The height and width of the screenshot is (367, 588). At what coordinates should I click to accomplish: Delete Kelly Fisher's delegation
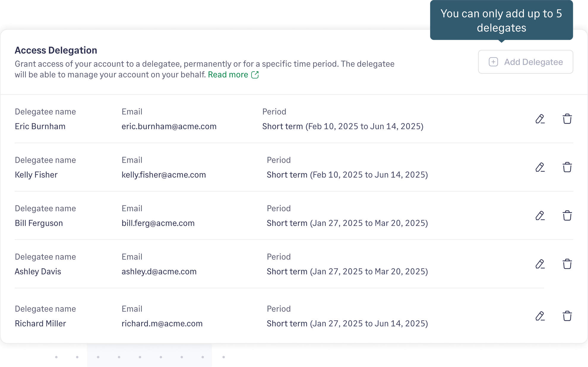568,167
